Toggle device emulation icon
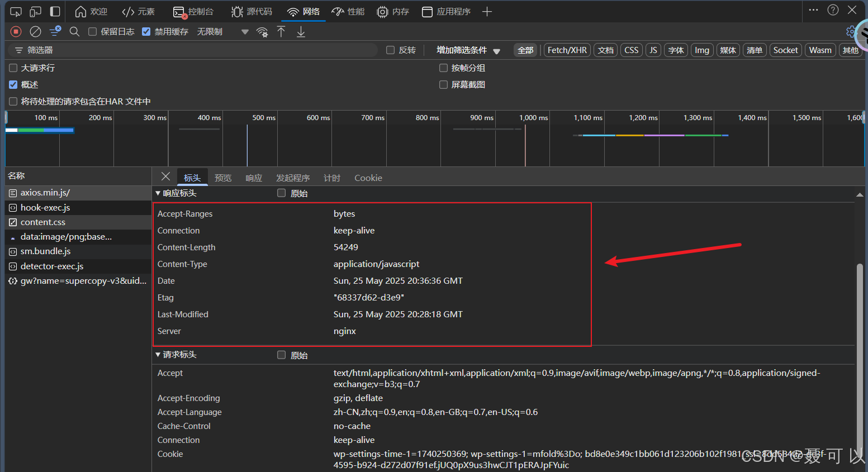This screenshot has width=868, height=472. (35, 12)
